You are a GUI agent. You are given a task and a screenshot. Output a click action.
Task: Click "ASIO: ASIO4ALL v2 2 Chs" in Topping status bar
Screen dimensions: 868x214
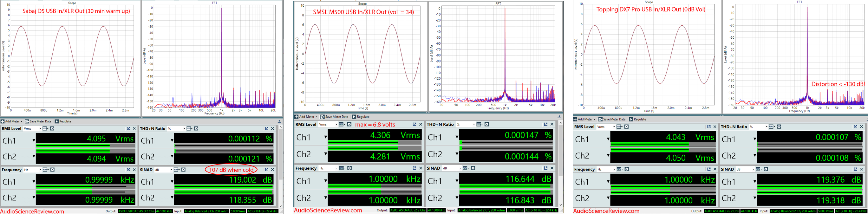721,211
